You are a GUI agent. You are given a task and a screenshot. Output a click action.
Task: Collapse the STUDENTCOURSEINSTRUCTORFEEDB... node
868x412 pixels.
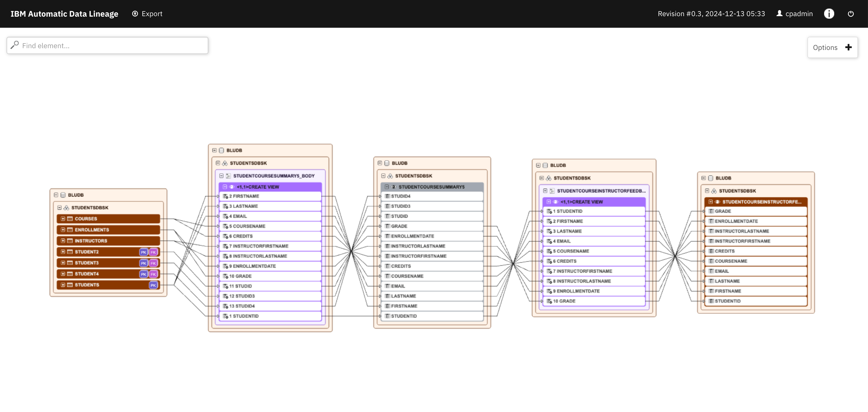coord(545,191)
